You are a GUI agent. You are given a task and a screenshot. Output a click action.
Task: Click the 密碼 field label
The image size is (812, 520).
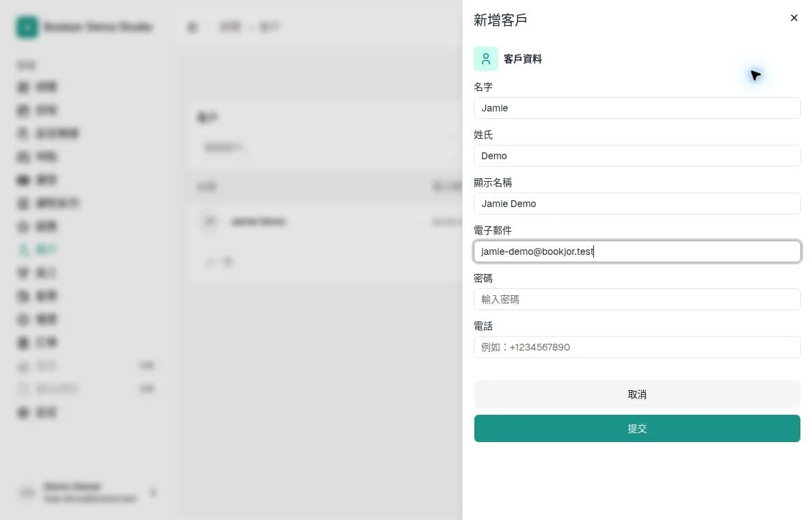point(483,278)
